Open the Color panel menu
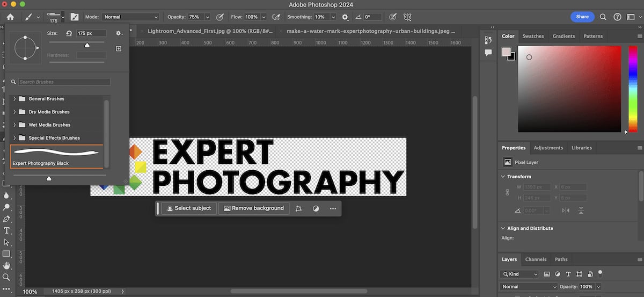Image resolution: width=644 pixels, height=297 pixels. [639, 37]
